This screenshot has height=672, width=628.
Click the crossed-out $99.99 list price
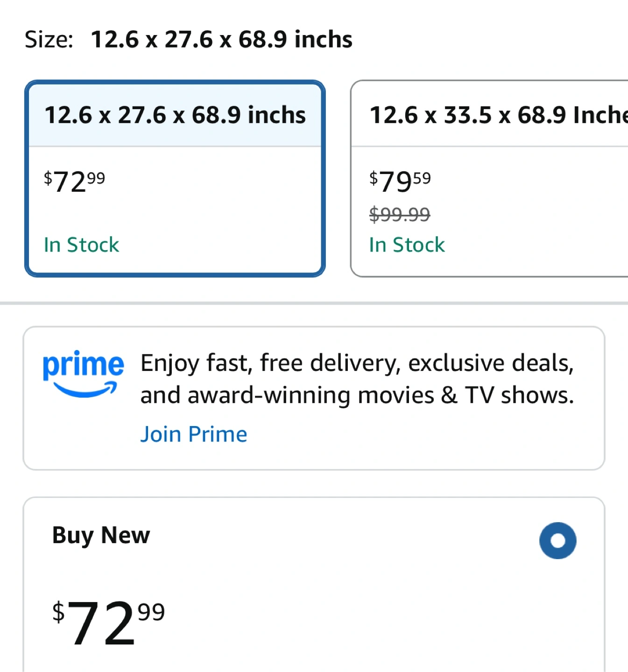[x=400, y=215]
